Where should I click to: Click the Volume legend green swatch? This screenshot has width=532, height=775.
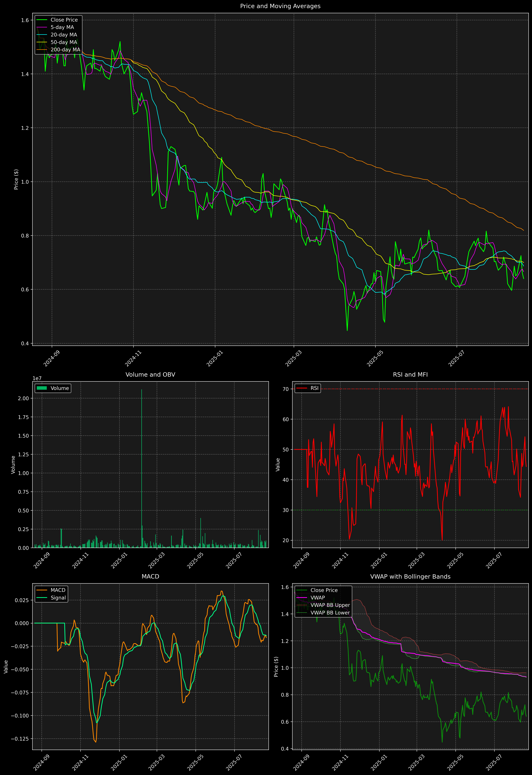tap(42, 388)
